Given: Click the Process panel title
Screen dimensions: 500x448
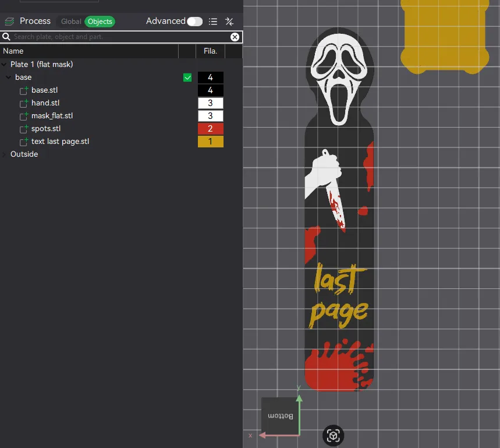Looking at the screenshot, I should (35, 21).
